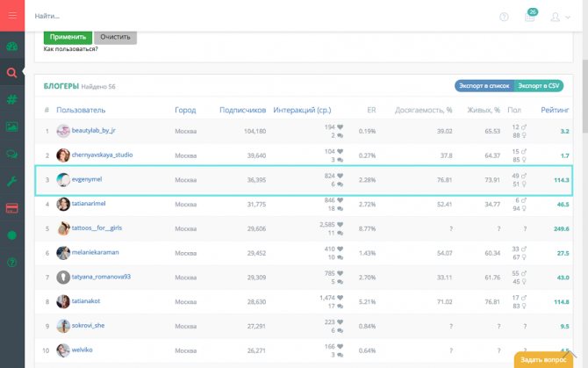Click the Экспорт в CSV button
This screenshot has width=588, height=368.
pos(539,86)
